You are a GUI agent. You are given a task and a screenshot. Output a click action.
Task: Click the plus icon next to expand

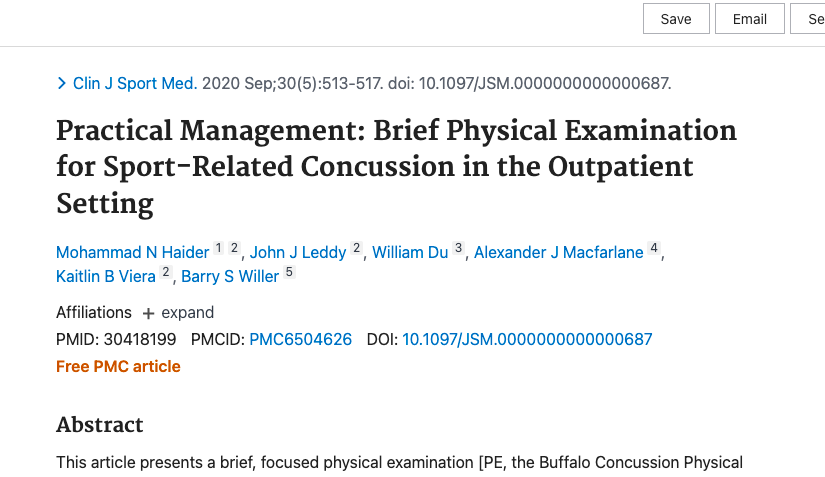click(x=148, y=313)
